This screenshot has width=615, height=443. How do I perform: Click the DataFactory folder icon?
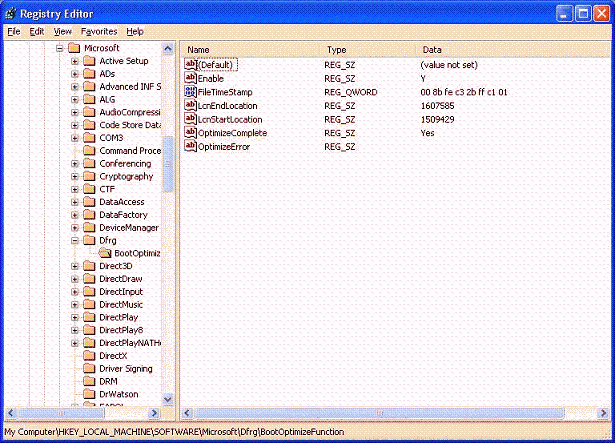[x=89, y=215]
